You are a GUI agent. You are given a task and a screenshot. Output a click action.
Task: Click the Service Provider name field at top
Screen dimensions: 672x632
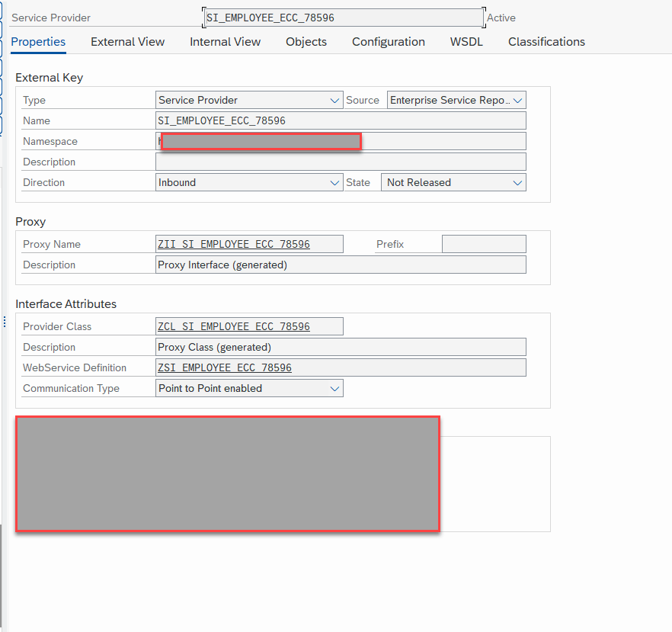(x=343, y=18)
